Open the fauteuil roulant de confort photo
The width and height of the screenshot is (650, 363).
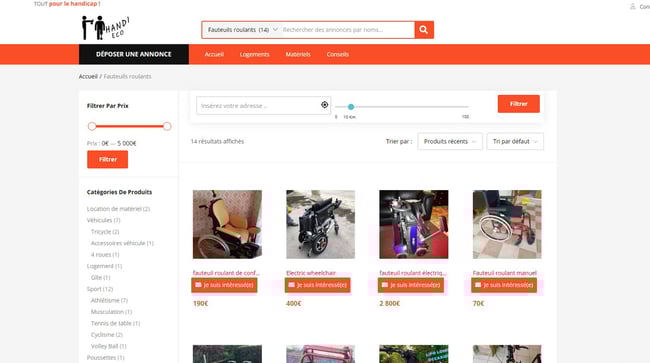coord(227,224)
